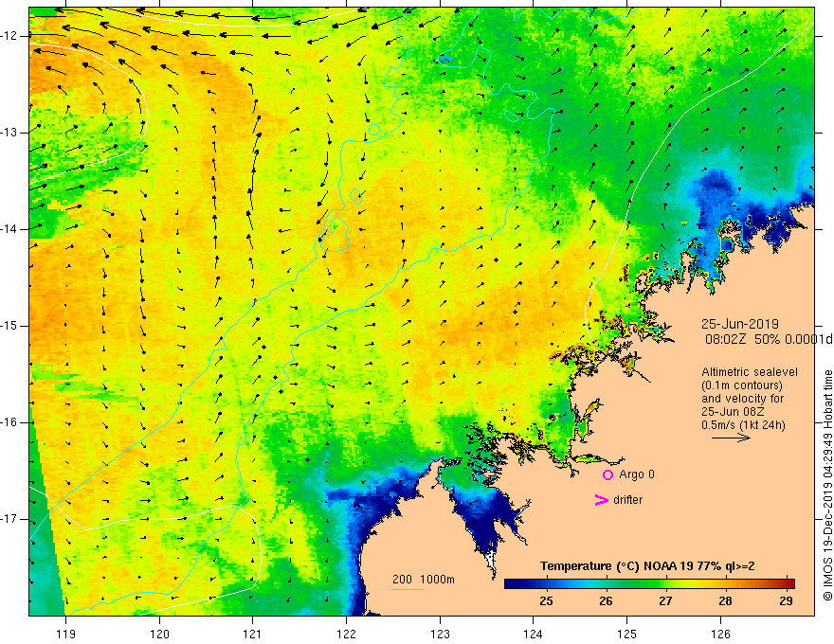Image resolution: width=834 pixels, height=644 pixels.
Task: Click the 120 longitude axis label
Action: [159, 634]
